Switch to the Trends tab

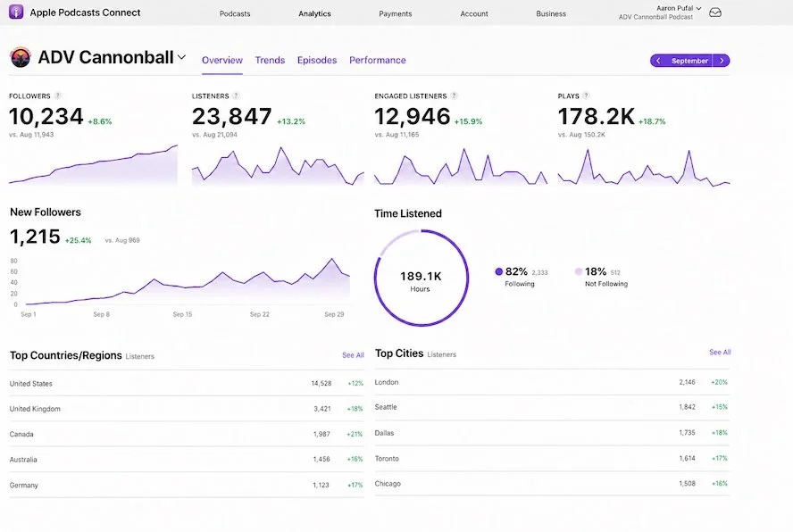coord(270,60)
